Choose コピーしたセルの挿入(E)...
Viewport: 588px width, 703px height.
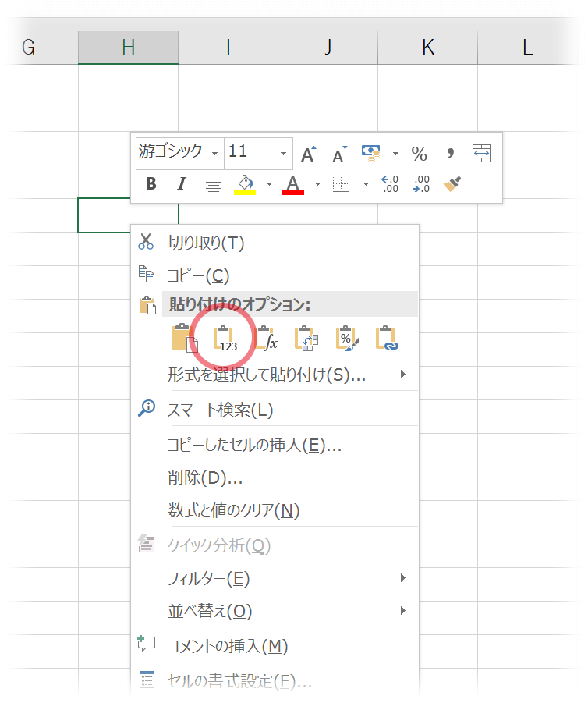(275, 445)
